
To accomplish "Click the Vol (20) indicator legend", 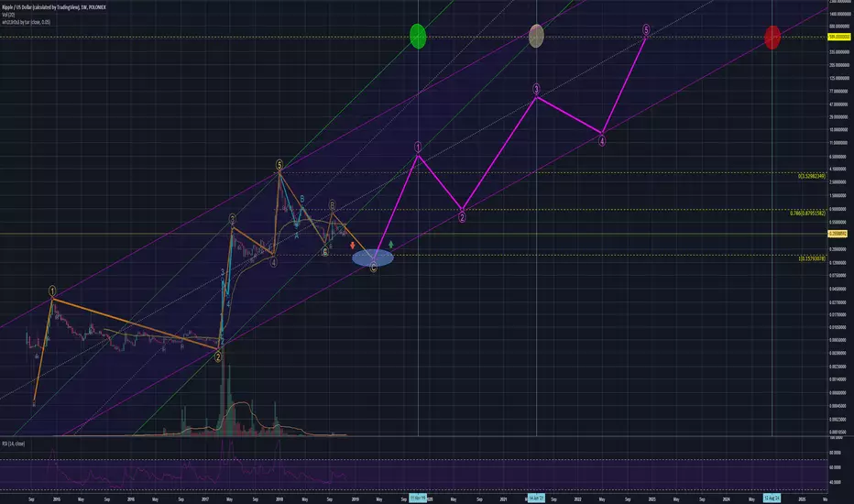I will click(7, 15).
